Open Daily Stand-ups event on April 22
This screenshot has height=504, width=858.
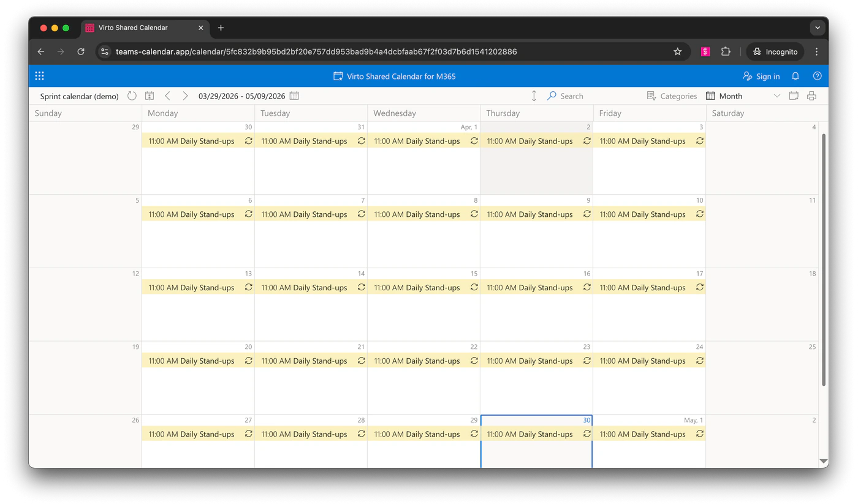pyautogui.click(x=423, y=361)
